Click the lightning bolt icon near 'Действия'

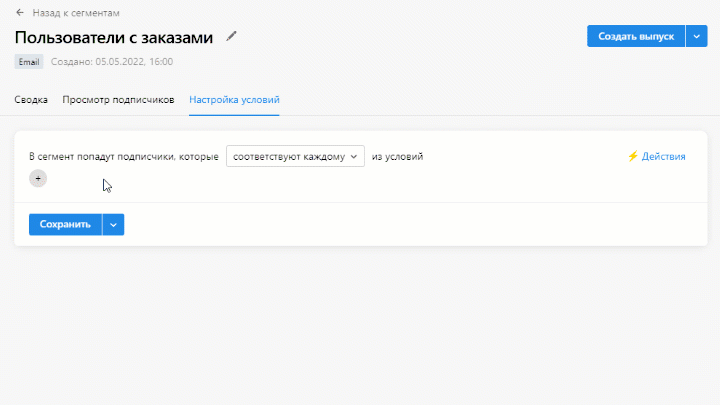pyautogui.click(x=632, y=157)
